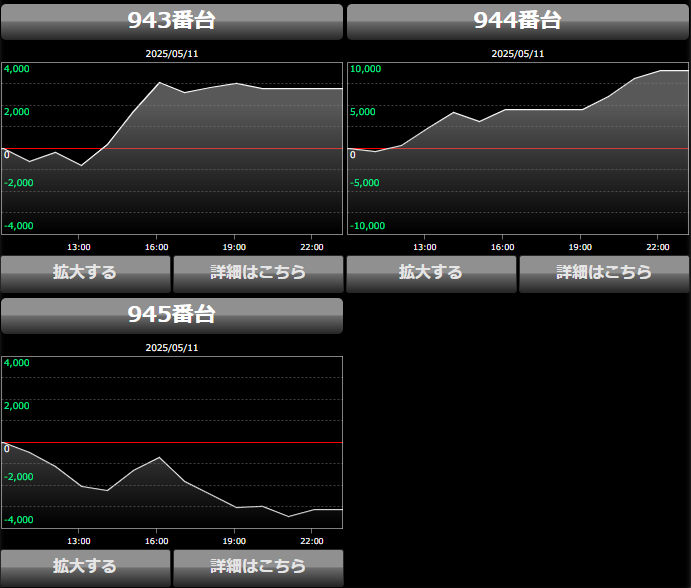Click the 2025/05/11 date above the 943番台 chart
This screenshot has height=588, width=691.
[x=172, y=54]
